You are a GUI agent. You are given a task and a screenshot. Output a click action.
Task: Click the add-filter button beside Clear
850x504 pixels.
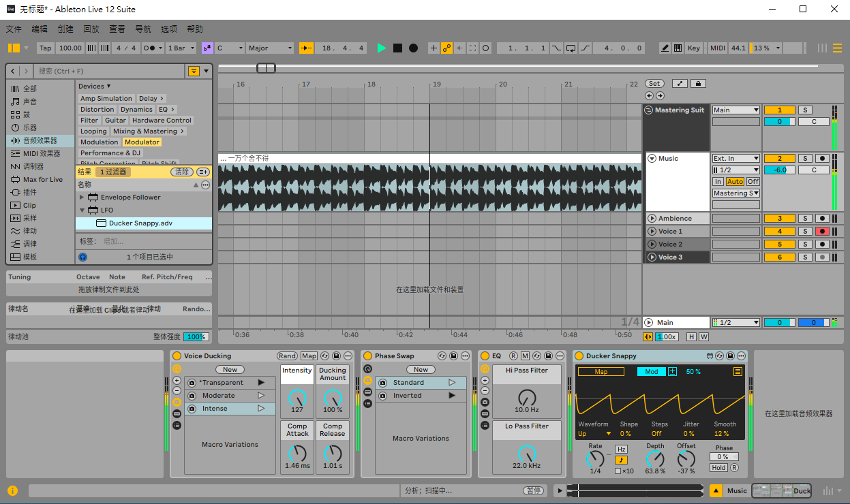pyautogui.click(x=203, y=172)
